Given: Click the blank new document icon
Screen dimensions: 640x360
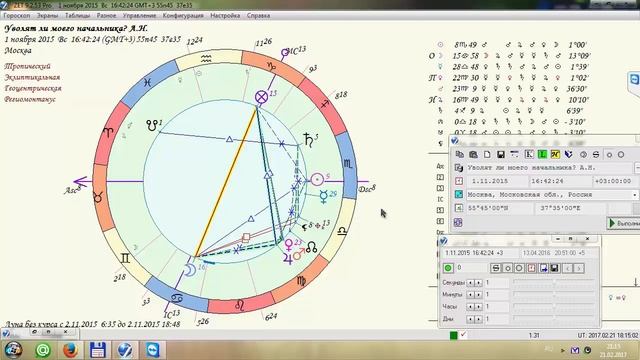Looking at the screenshot, I should point(487,154).
